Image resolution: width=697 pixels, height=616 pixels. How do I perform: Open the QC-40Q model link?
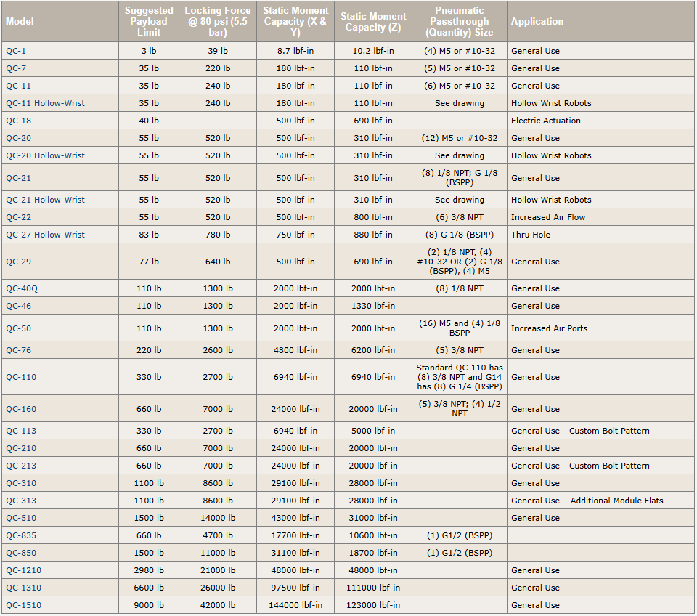pyautogui.click(x=22, y=288)
